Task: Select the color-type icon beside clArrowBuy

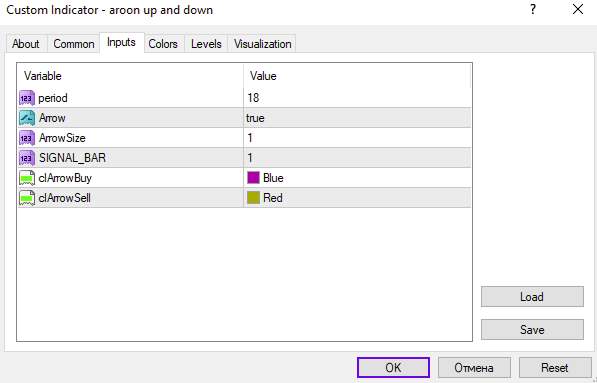Action: tap(27, 178)
